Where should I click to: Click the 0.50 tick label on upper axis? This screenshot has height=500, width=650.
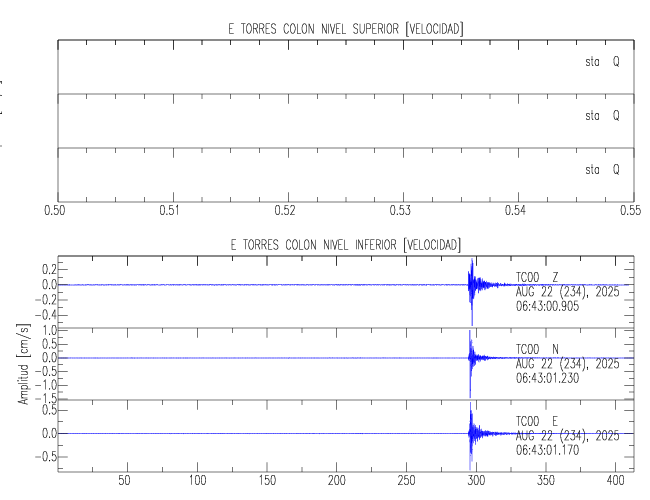[x=58, y=211]
